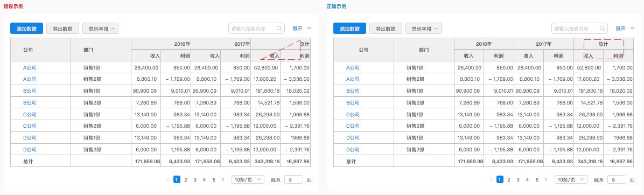The image size is (644, 195).
Task: Click the 2017年 group header in 正确示例 table
Action: tap(544, 44)
